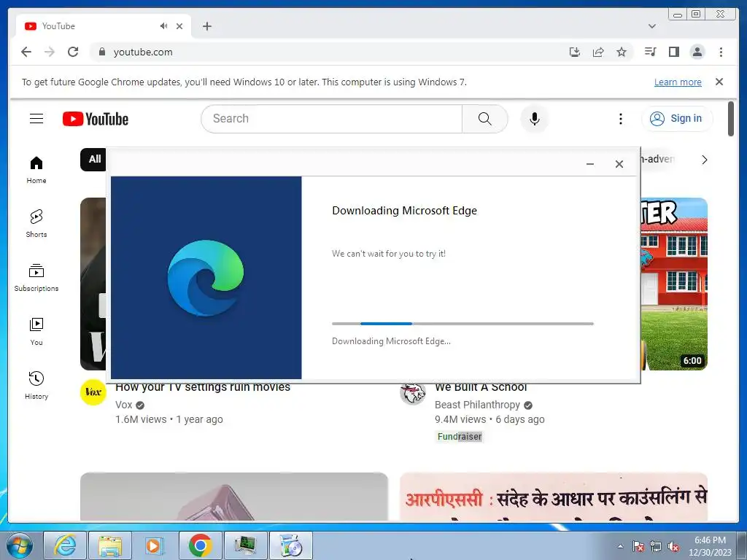Focus the YouTube Search field
This screenshot has width=747, height=560.
tap(332, 119)
